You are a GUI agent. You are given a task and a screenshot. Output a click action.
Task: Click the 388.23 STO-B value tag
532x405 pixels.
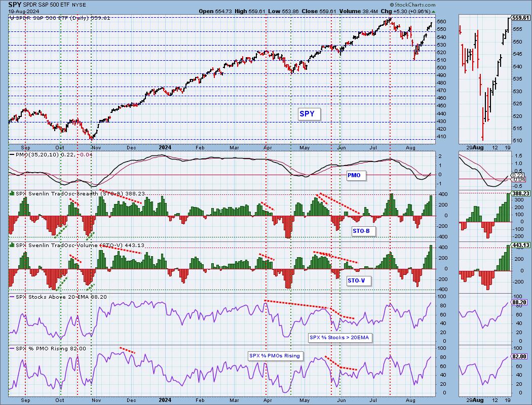[x=521, y=193]
